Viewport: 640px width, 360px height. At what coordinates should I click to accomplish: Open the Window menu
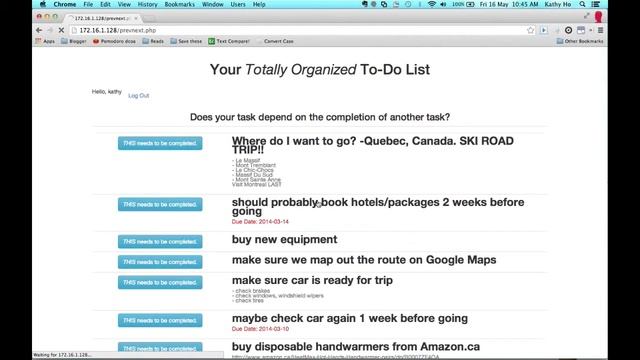[x=213, y=4]
